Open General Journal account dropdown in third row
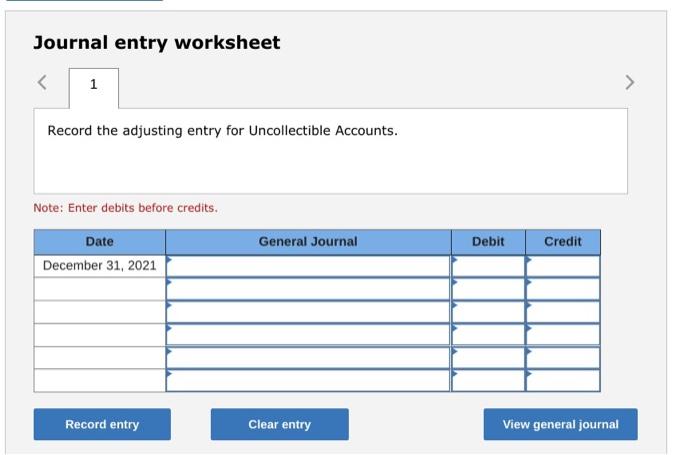This screenshot has height=455, width=700. click(308, 312)
